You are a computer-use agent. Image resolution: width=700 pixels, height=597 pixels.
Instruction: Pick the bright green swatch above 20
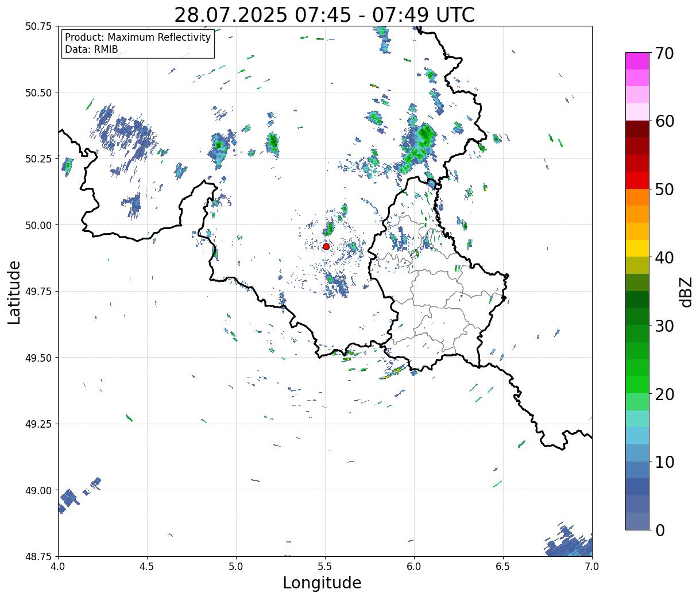(x=637, y=384)
